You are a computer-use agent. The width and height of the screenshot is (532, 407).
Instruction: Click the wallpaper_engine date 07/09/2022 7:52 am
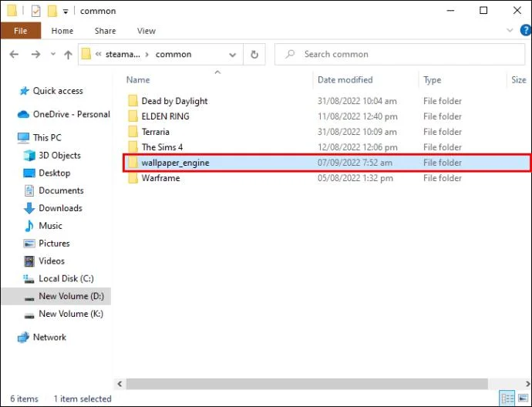coord(355,163)
